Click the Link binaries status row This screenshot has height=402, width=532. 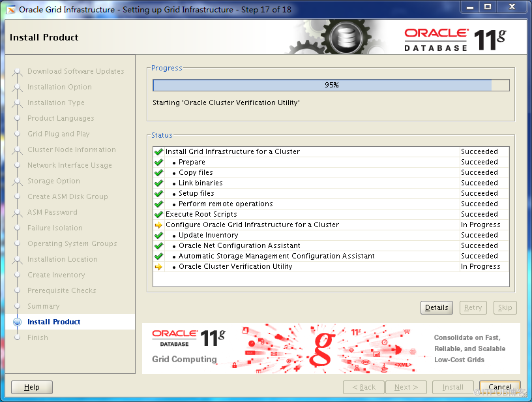pos(331,183)
